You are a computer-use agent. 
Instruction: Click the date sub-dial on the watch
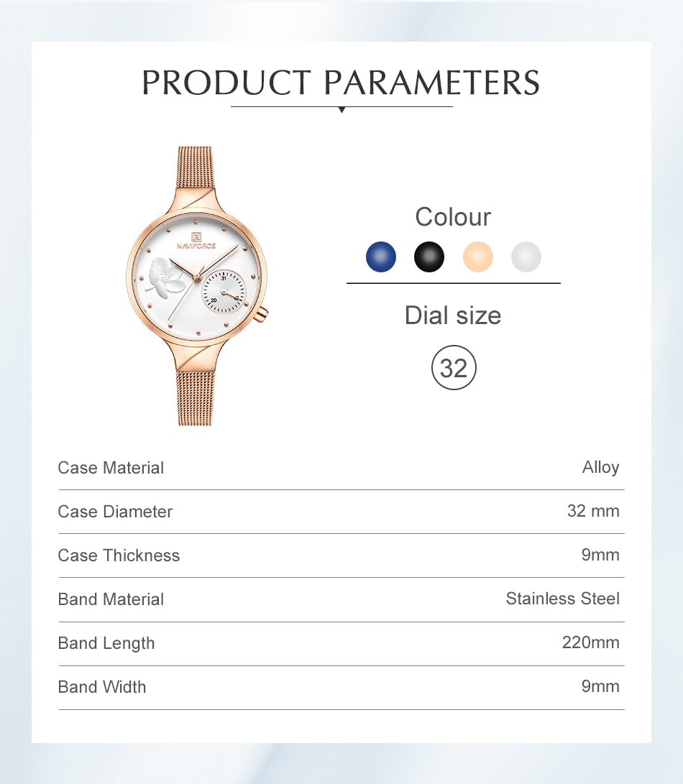[224, 292]
